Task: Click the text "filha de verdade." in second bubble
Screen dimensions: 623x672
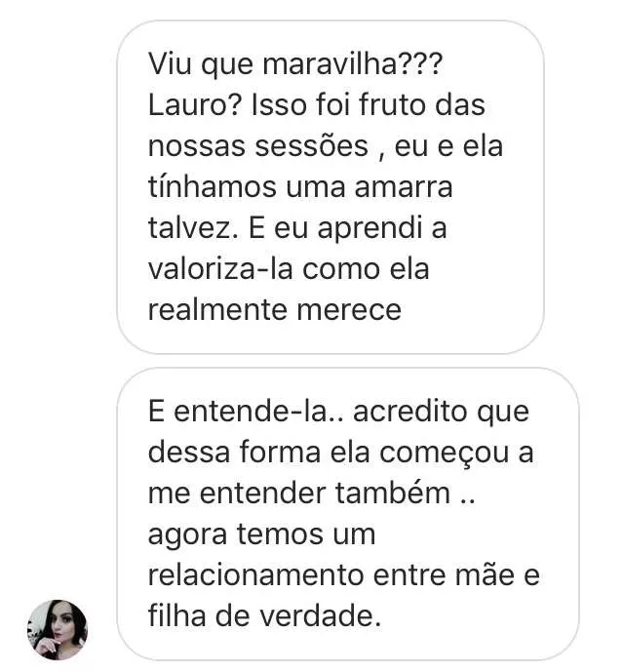Action: (x=265, y=615)
